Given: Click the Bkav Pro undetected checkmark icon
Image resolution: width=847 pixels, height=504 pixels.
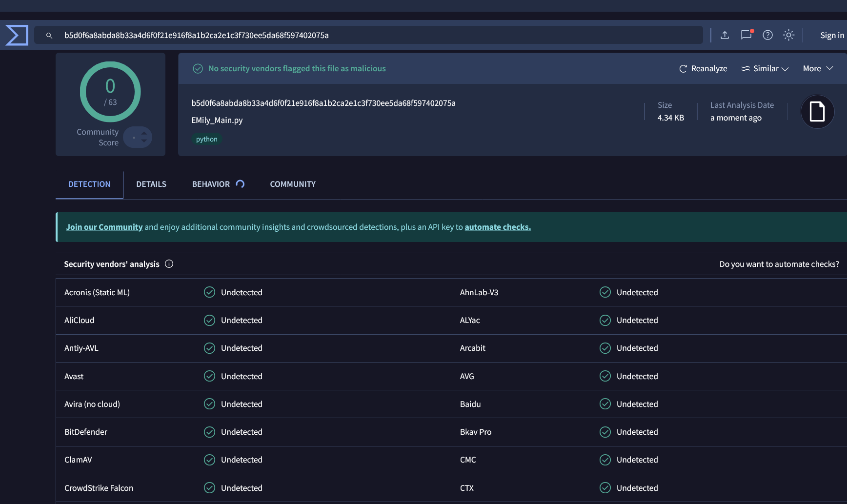Looking at the screenshot, I should pyautogui.click(x=605, y=432).
